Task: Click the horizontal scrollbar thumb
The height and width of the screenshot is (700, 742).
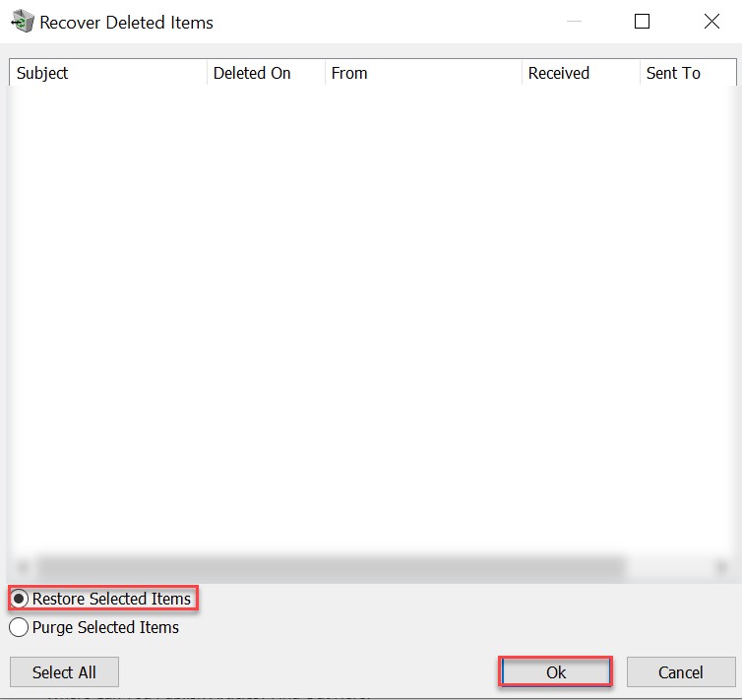Action: [x=332, y=566]
